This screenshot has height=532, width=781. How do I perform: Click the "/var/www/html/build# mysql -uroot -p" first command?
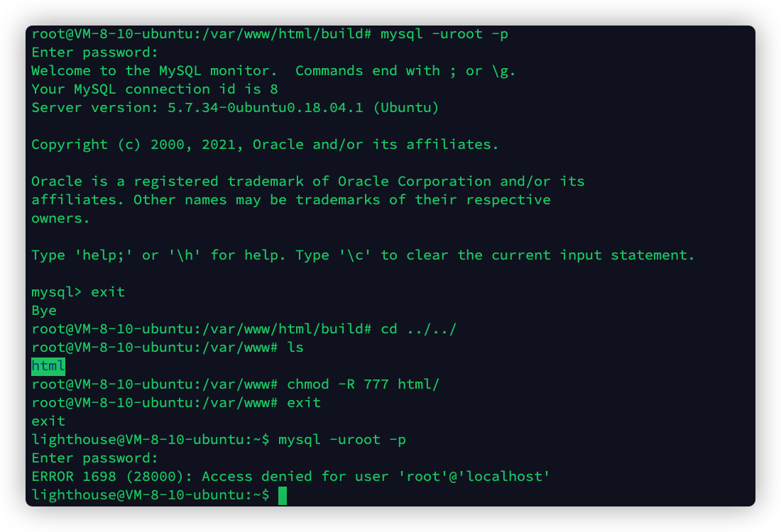click(x=444, y=33)
